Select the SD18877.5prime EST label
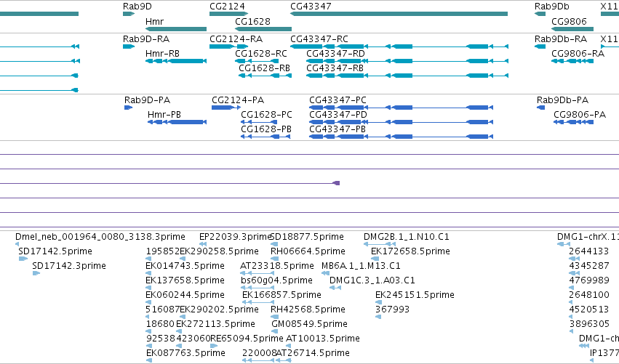Screen dimensions: 619x364 [307, 237]
